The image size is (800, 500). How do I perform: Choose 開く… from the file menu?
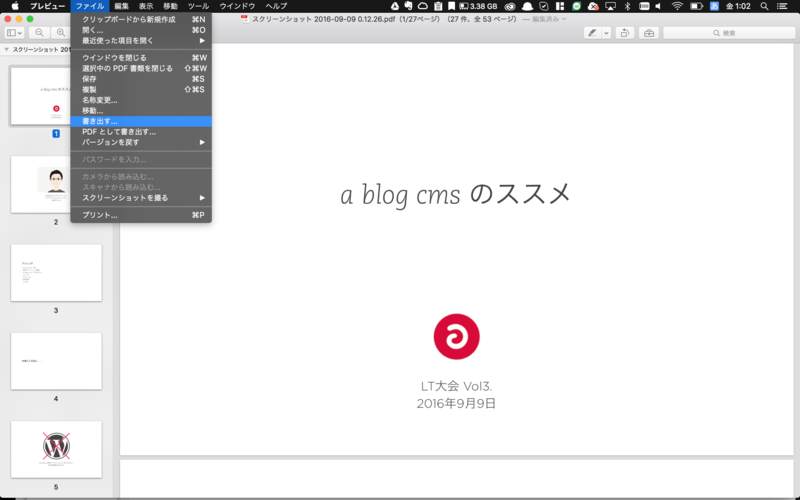pyautogui.click(x=141, y=30)
